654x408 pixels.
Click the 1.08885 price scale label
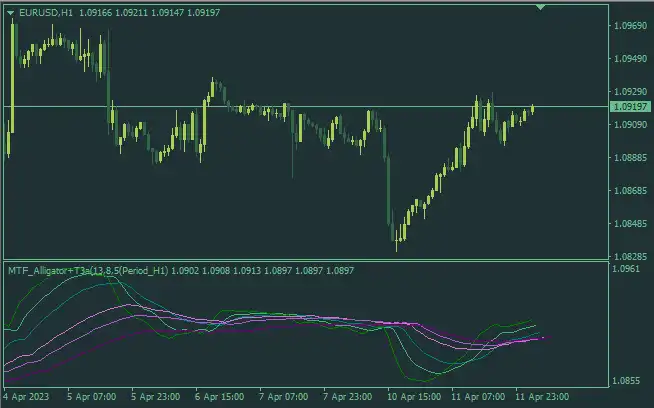630,157
